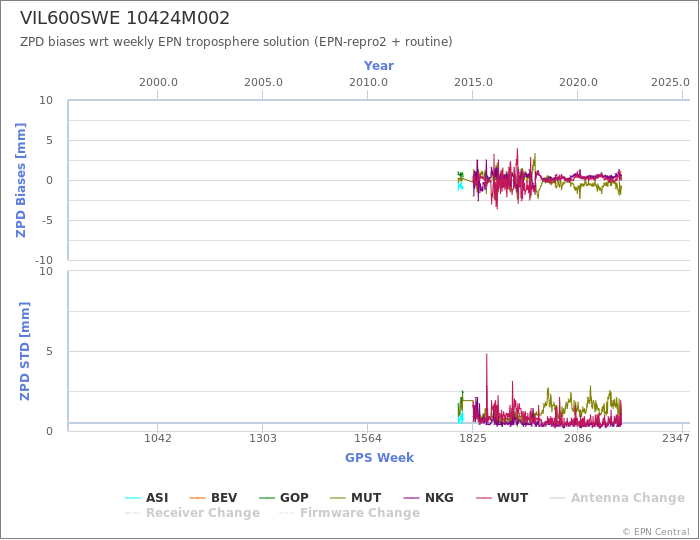Click the MUT olive legend line
This screenshot has width=700, height=540.
tap(338, 498)
